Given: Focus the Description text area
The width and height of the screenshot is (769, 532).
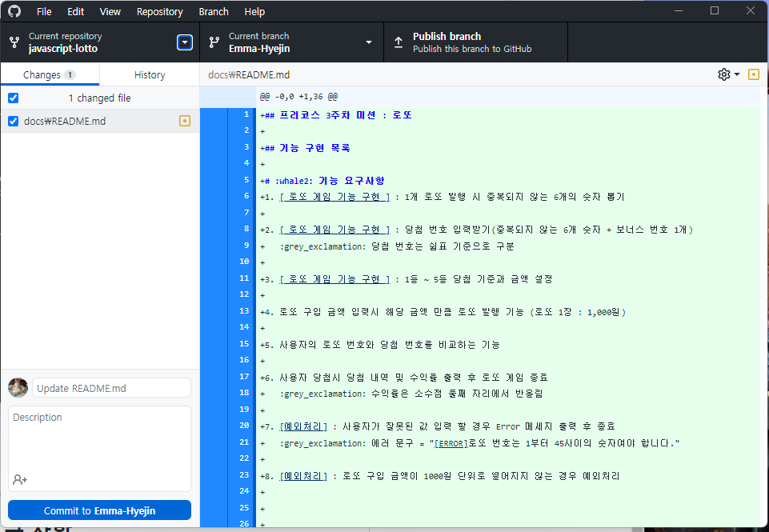Looking at the screenshot, I should pyautogui.click(x=99, y=448).
